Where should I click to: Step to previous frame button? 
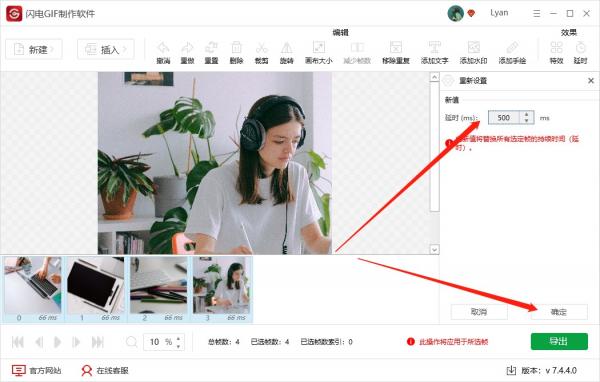click(x=39, y=342)
